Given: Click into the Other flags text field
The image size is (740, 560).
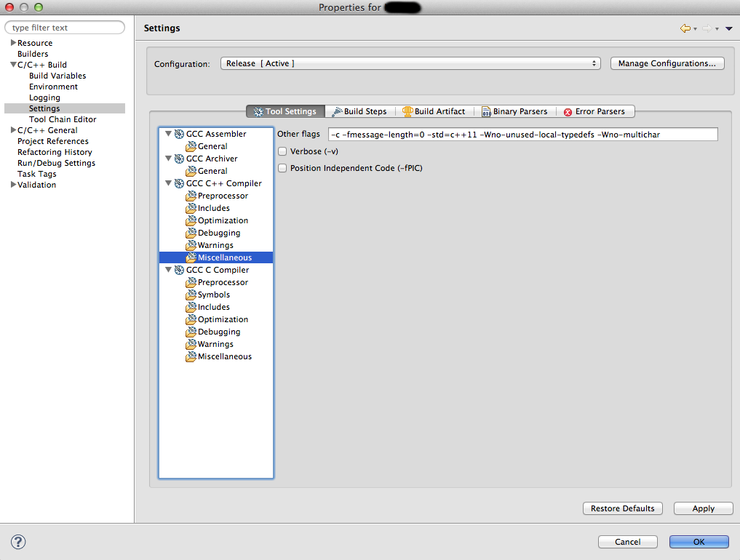Looking at the screenshot, I should click(x=522, y=135).
